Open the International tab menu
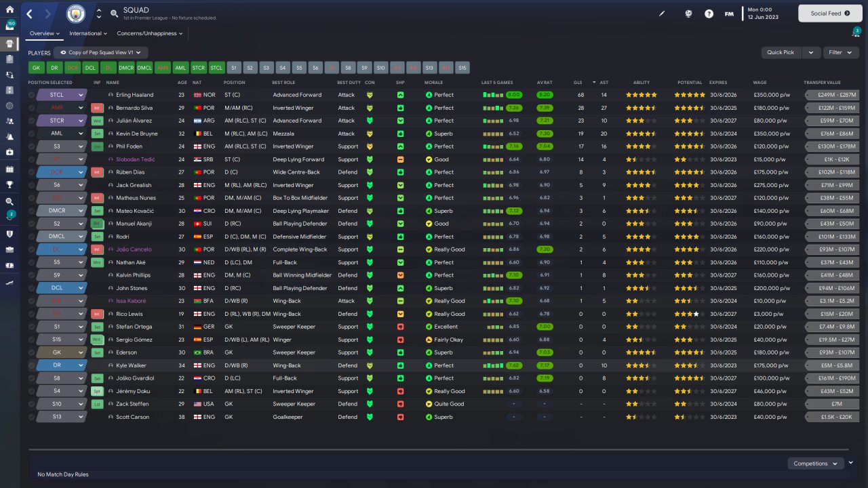868x488 pixels. click(88, 33)
